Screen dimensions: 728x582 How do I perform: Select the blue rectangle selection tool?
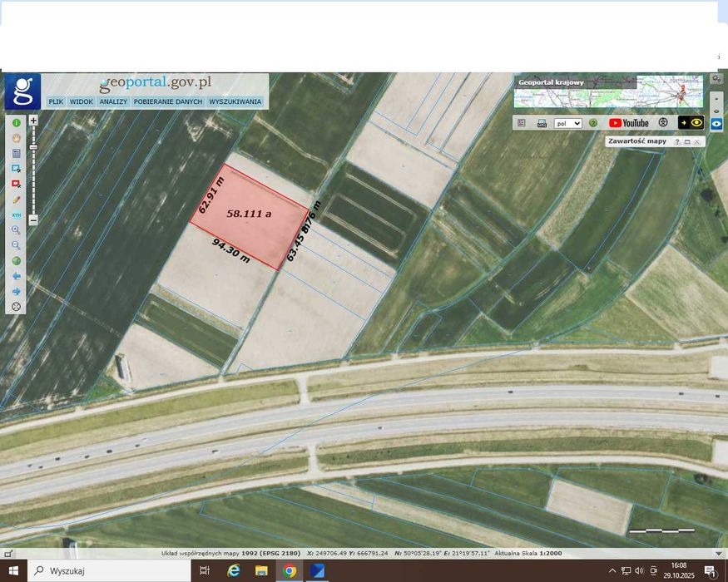point(17,169)
